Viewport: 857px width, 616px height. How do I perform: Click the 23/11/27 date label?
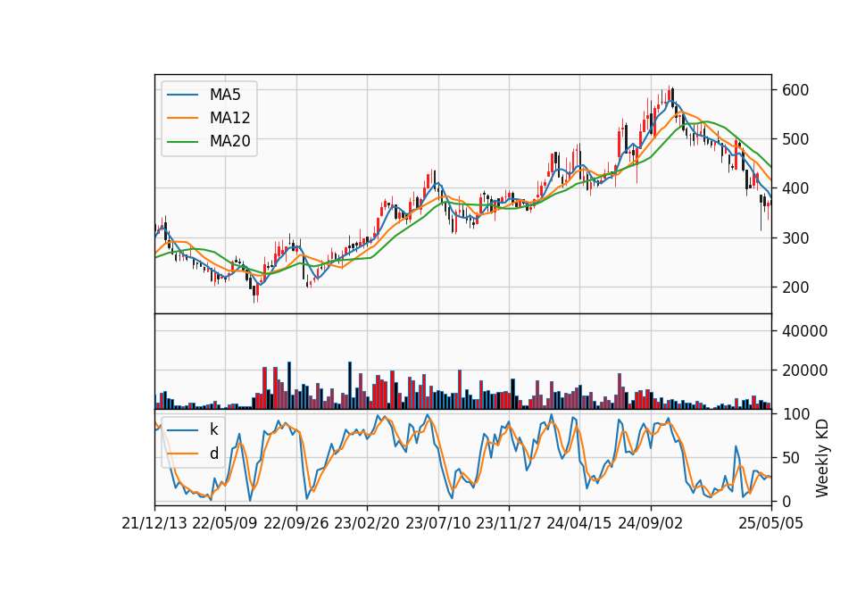[509, 523]
